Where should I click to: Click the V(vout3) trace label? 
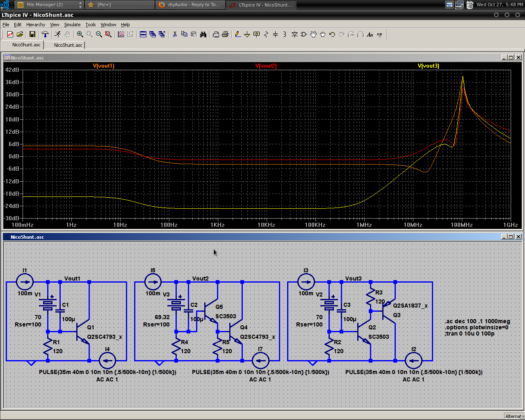(x=428, y=66)
